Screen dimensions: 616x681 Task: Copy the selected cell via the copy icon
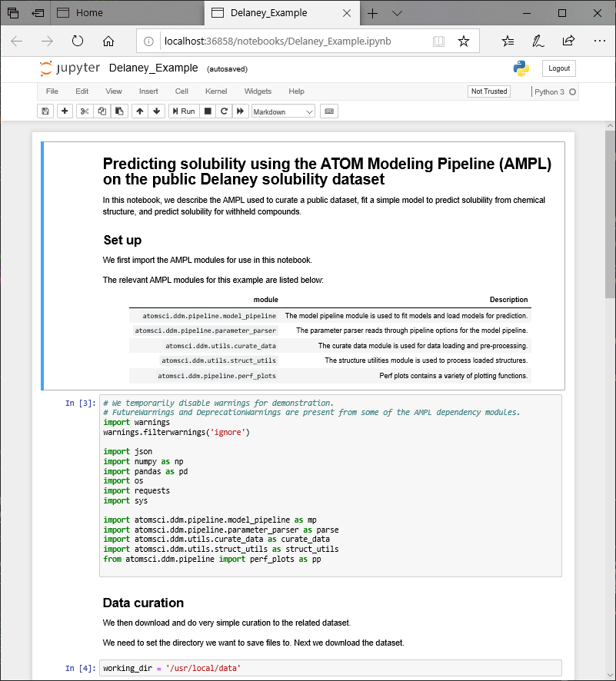pyautogui.click(x=102, y=111)
